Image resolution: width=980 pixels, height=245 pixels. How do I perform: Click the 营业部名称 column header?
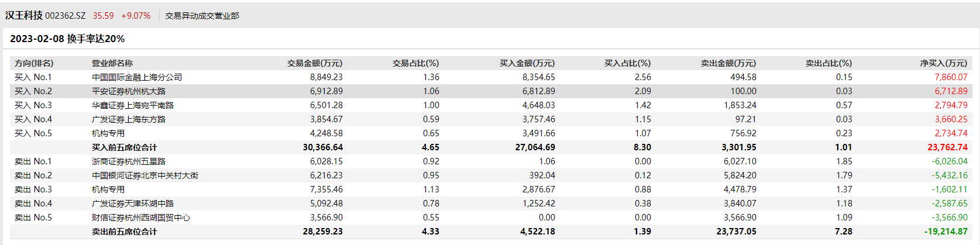point(112,63)
